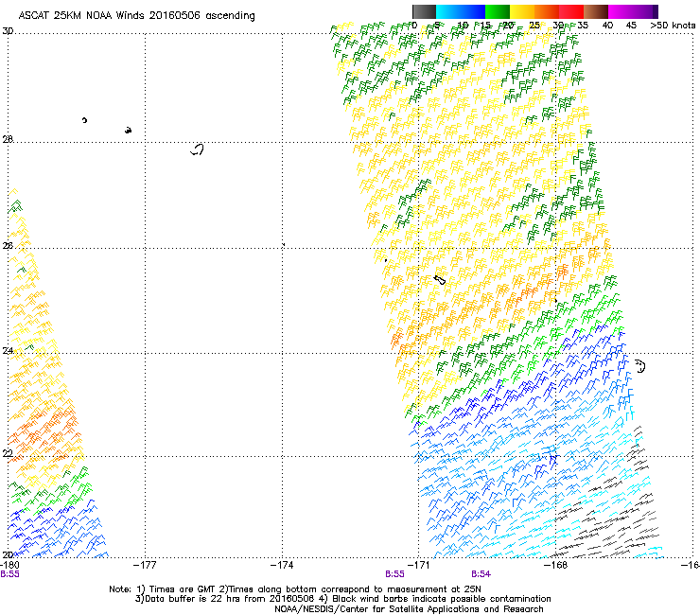Click the title 'ASCAT 25KM NOAA Winds 20160506 ascending'
This screenshot has width=700, height=615.
(x=136, y=16)
